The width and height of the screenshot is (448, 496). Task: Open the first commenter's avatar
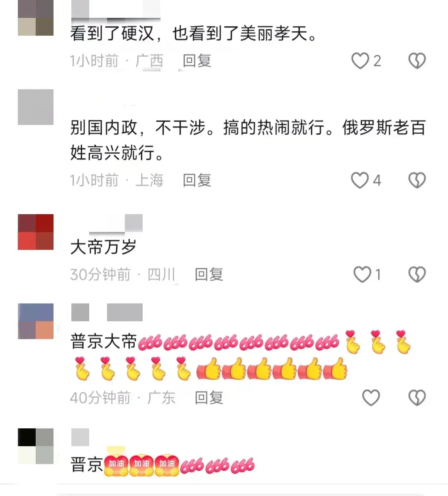35,18
